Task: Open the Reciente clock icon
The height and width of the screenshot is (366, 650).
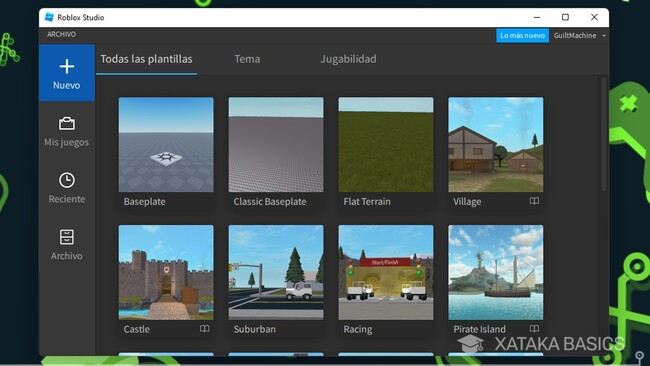Action: [x=67, y=180]
